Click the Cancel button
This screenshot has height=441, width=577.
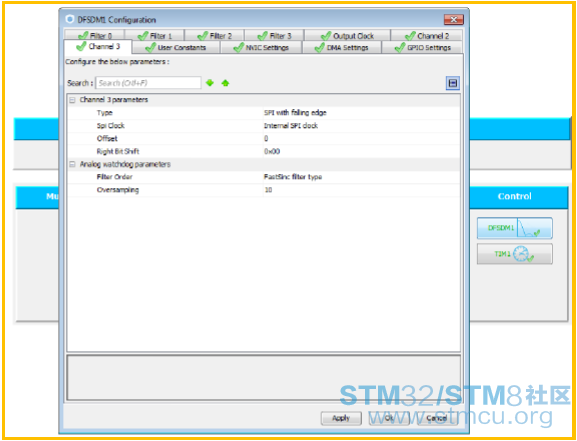[437, 418]
